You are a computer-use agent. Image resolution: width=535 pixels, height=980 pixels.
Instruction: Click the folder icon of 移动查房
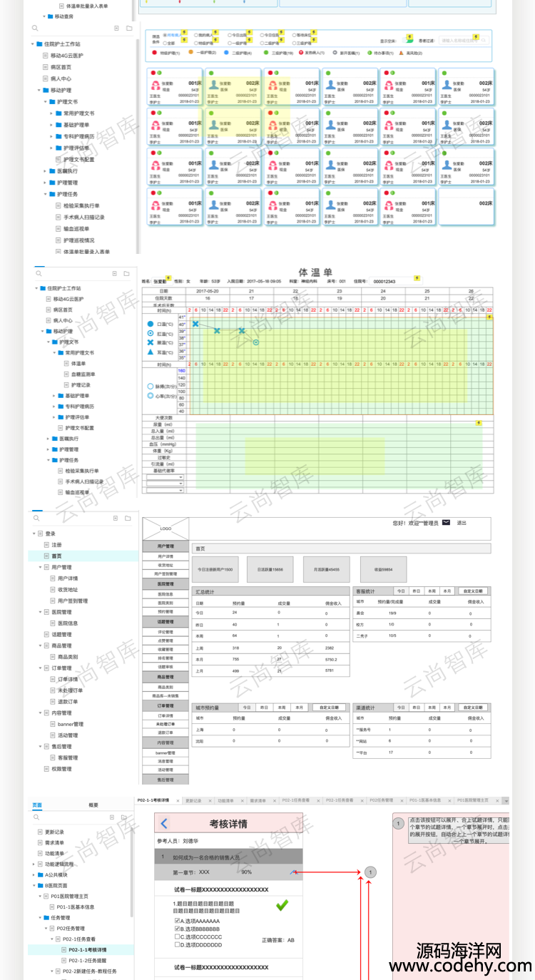pyautogui.click(x=50, y=16)
